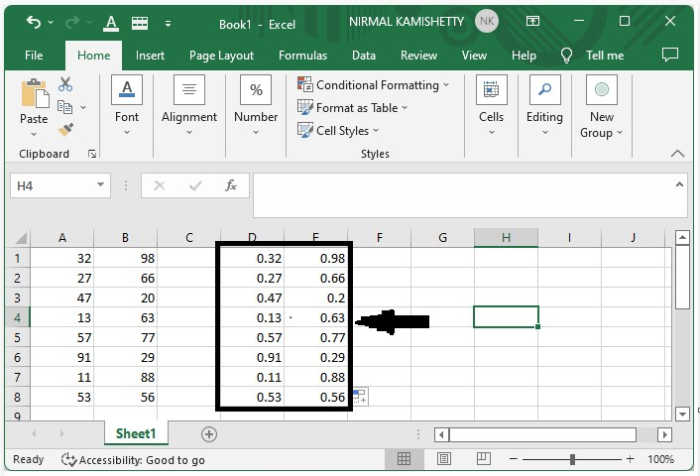
Task: Click the Insert Function fx icon
Action: click(x=231, y=186)
